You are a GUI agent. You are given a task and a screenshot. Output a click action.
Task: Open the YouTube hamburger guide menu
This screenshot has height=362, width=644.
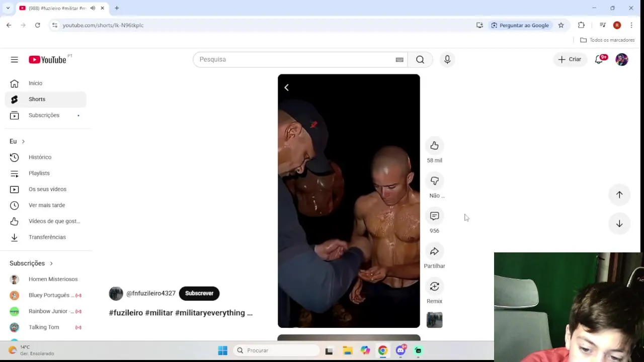click(x=14, y=59)
